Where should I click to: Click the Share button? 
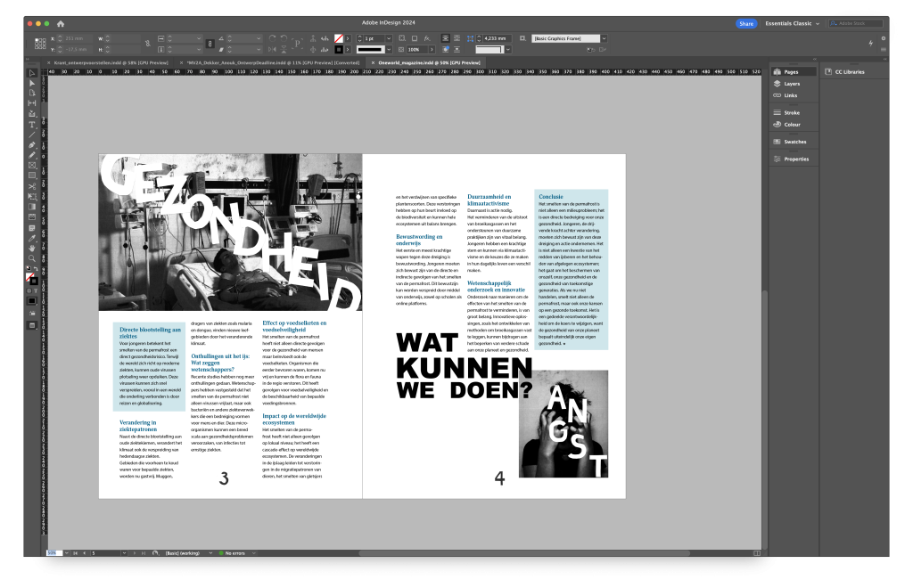coord(745,23)
